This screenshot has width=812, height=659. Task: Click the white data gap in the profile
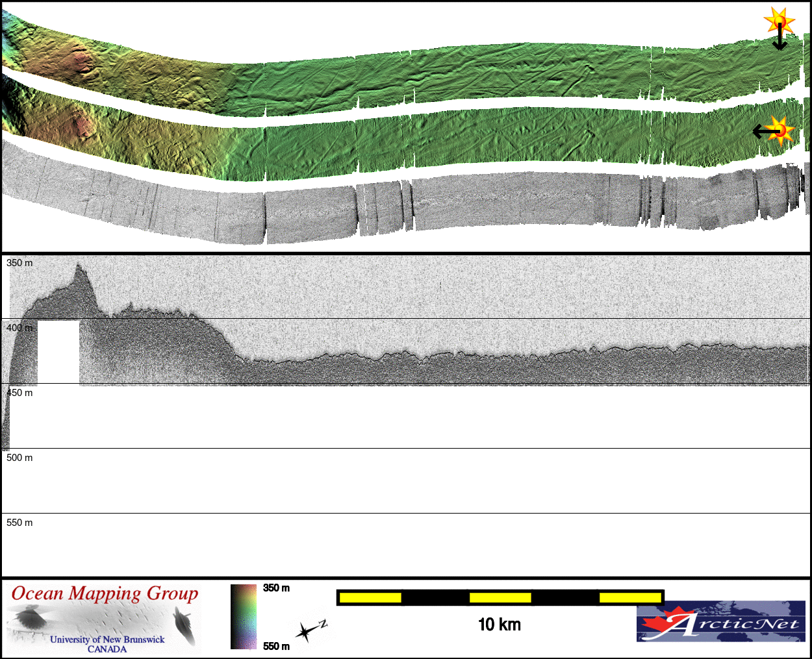(x=58, y=352)
